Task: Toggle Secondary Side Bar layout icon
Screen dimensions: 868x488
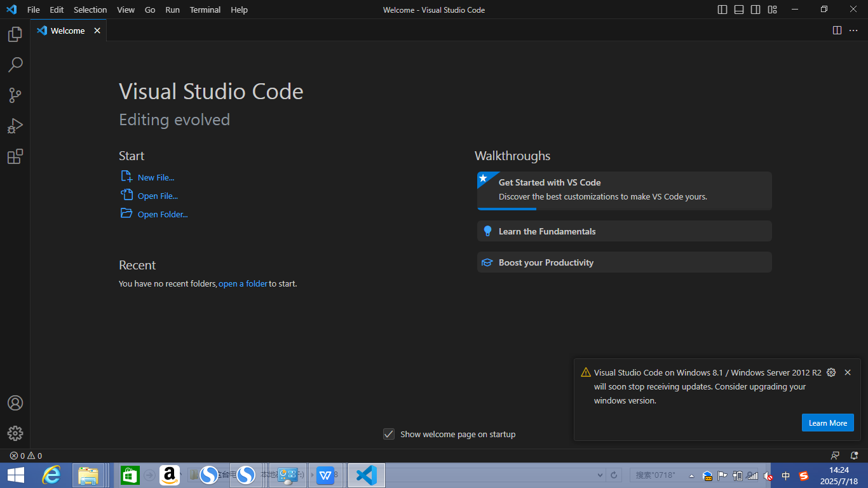Action: (756, 10)
